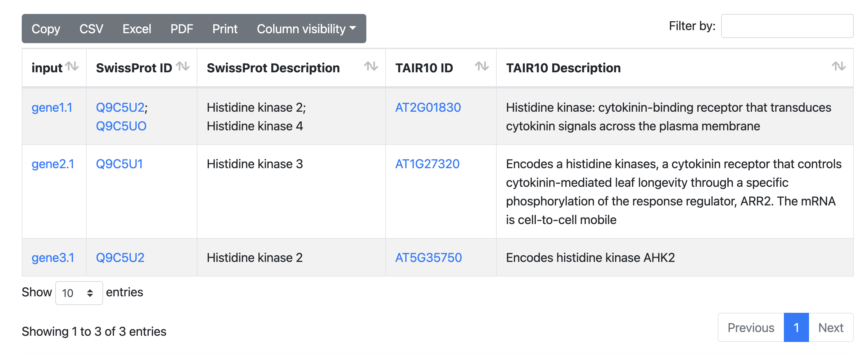Sort by TAIR10 ID arrows icon
Viewport: 868px width, 355px height.
tap(481, 66)
